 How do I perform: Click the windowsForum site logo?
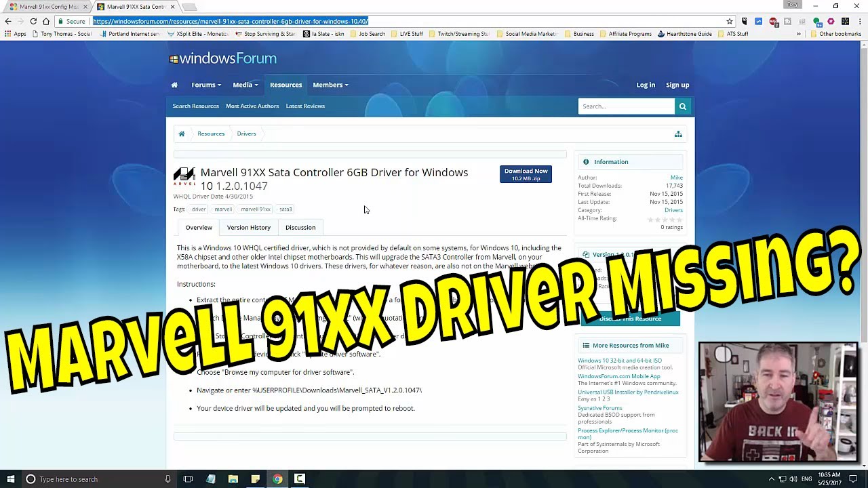point(222,58)
